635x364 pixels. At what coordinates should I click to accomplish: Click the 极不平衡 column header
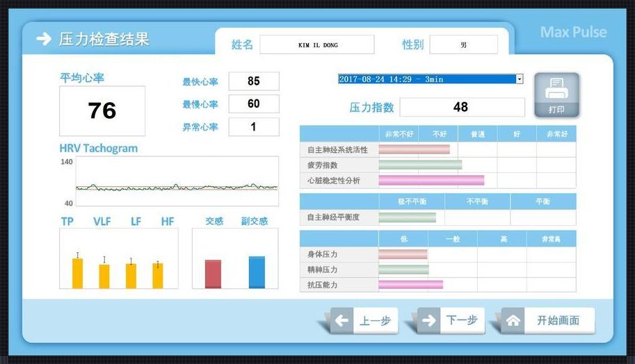(412, 201)
